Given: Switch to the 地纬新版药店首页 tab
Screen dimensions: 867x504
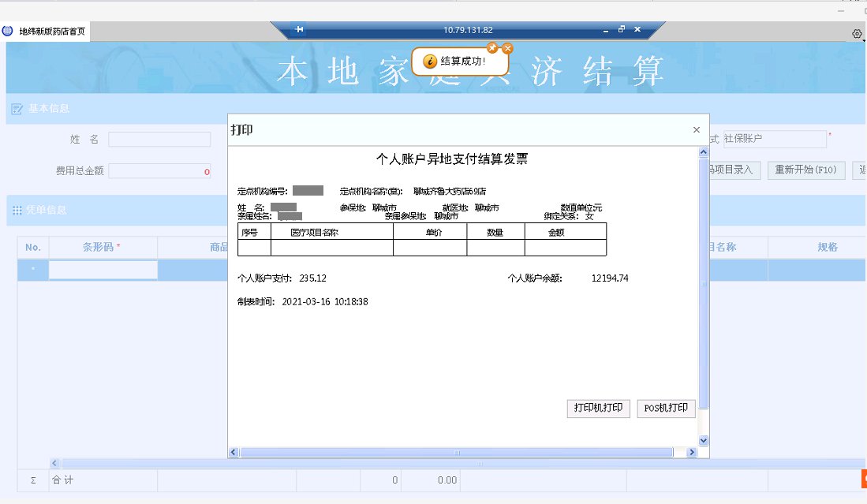Looking at the screenshot, I should pos(51,32).
